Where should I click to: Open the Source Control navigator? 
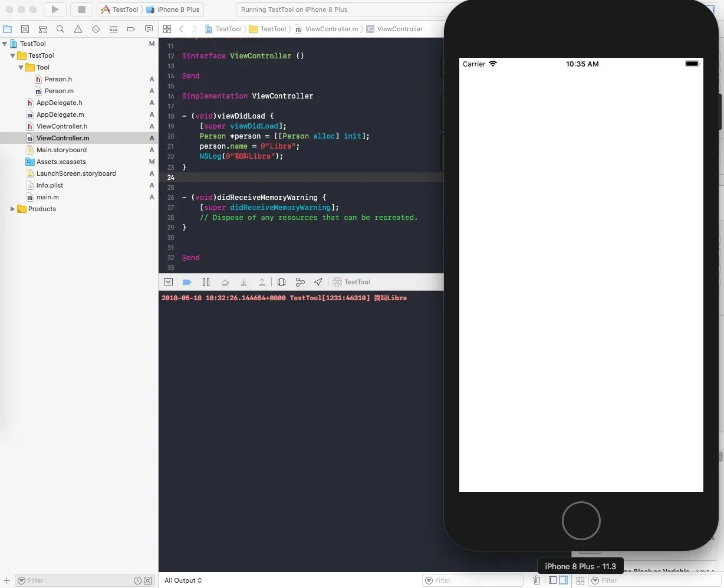(x=25, y=29)
